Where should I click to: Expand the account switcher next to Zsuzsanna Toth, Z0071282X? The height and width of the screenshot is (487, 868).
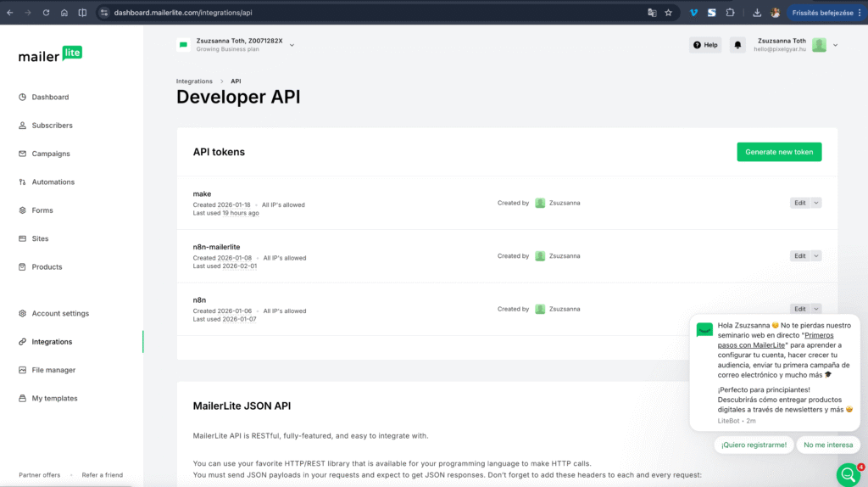click(292, 45)
